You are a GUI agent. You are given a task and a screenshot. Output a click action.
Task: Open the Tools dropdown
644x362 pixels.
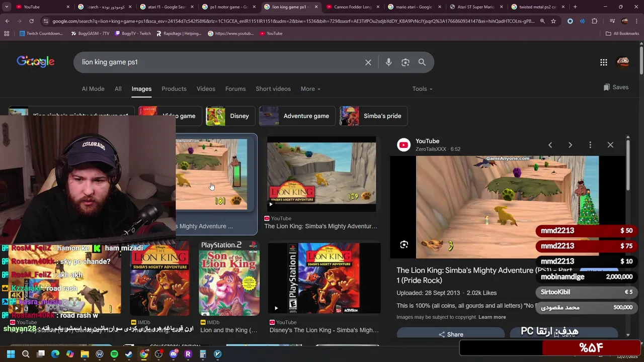[422, 89]
